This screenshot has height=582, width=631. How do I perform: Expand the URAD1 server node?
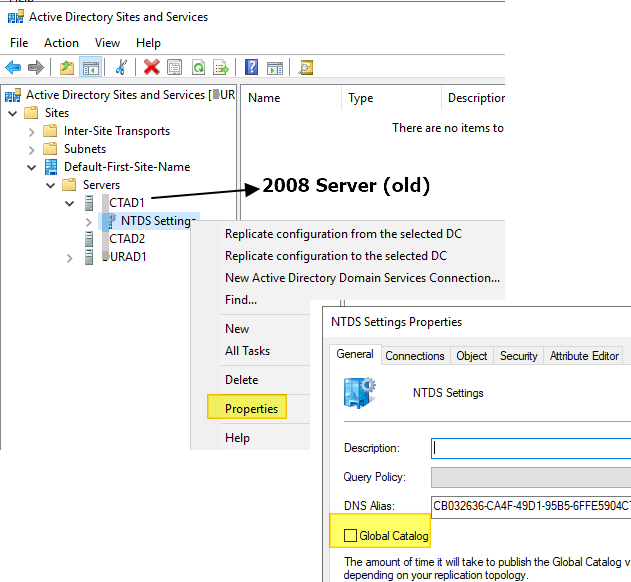pos(70,258)
